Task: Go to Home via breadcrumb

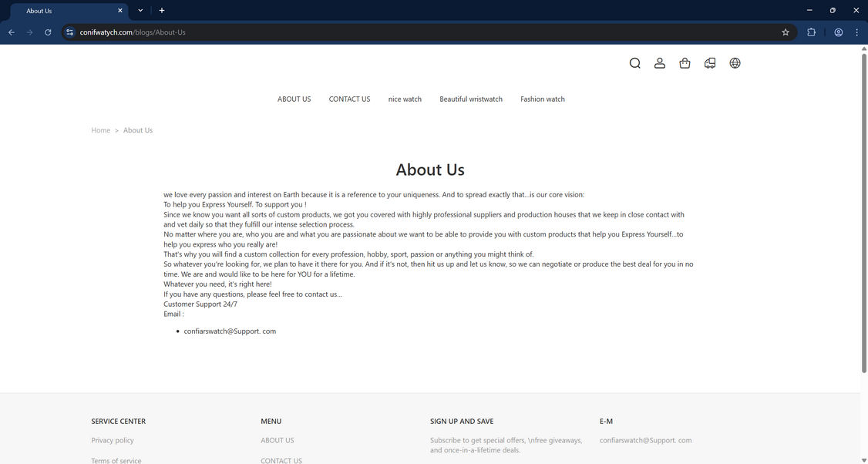Action: tap(101, 130)
